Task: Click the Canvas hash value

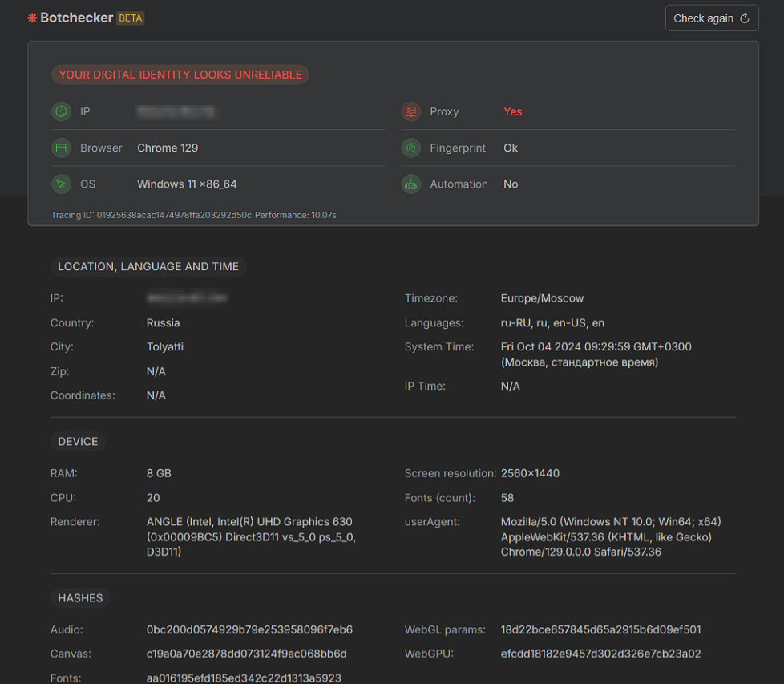Action: tap(246, 654)
